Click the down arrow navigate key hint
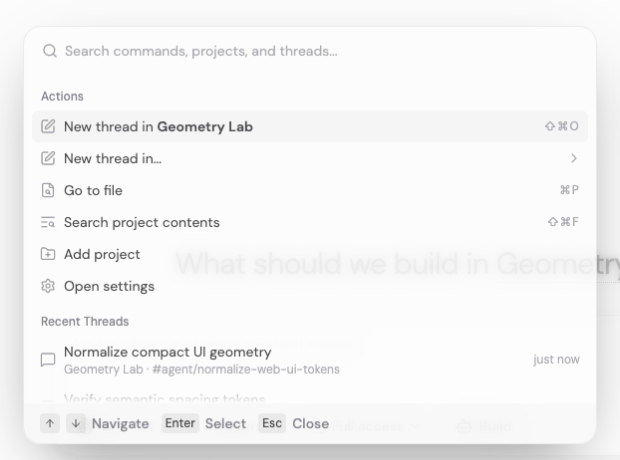Image resolution: width=620 pixels, height=460 pixels. click(x=76, y=424)
